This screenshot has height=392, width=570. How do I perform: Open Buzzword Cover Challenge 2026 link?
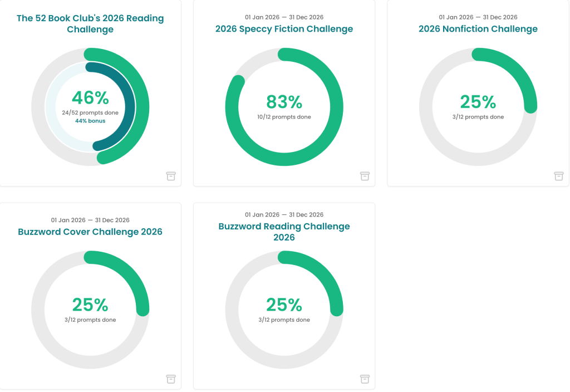pos(90,232)
